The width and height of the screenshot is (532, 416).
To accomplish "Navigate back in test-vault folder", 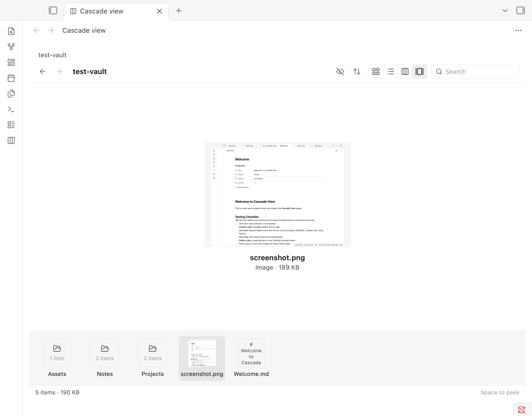I will (x=43, y=71).
